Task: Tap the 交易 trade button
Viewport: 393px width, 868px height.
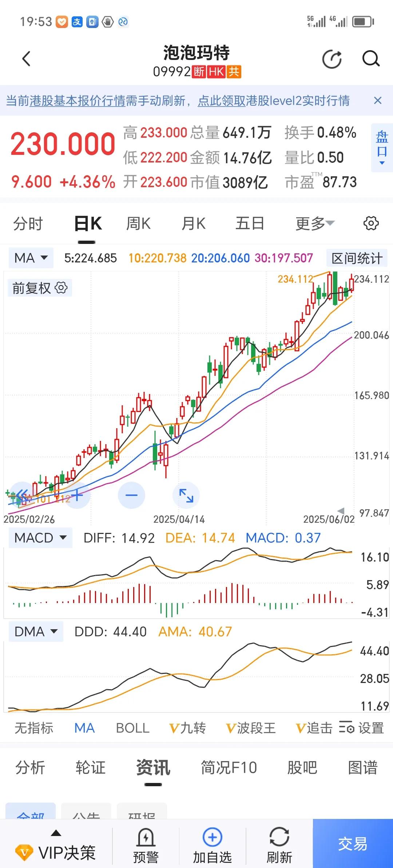Action: pos(353,844)
